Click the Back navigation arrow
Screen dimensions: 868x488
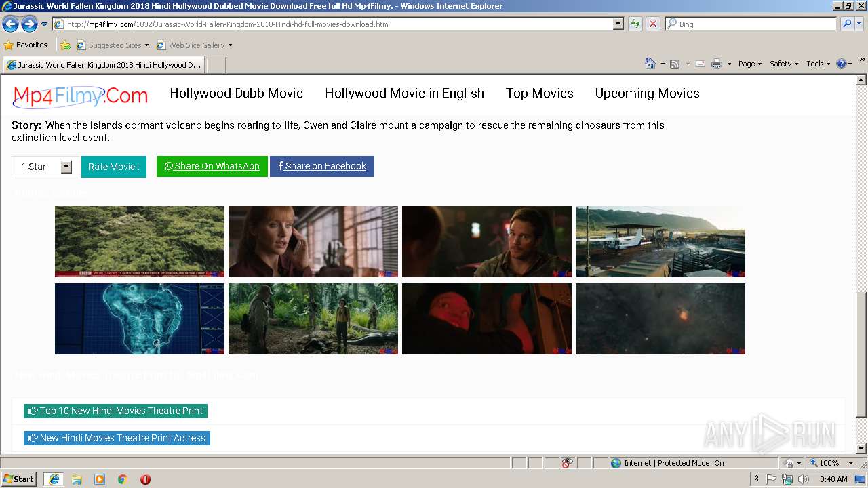[x=10, y=24]
